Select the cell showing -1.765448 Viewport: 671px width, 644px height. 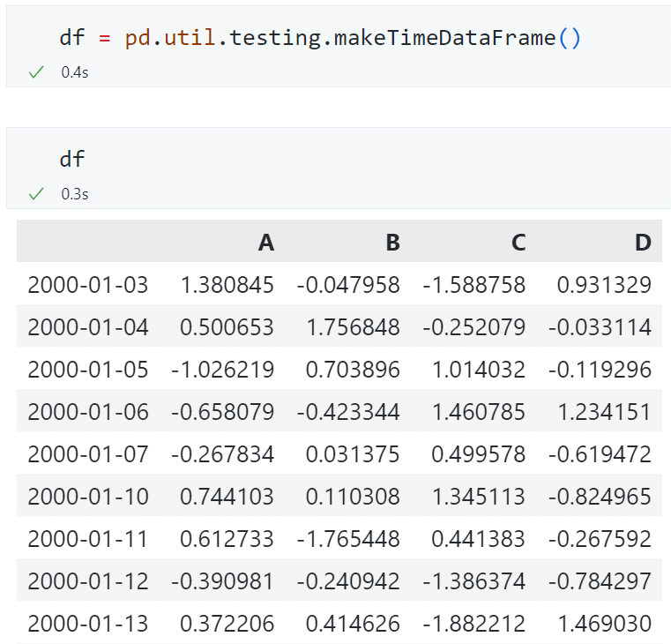(348, 539)
